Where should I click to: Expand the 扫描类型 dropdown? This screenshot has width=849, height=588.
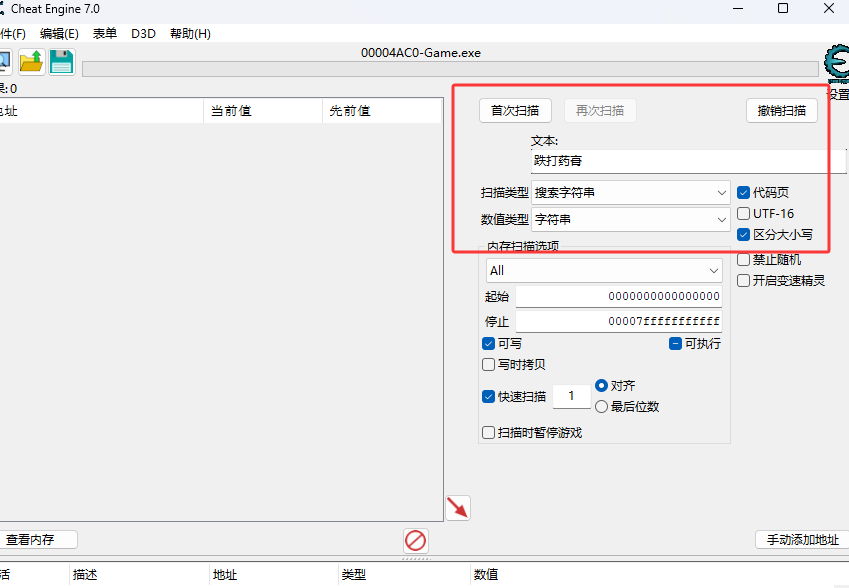click(631, 193)
